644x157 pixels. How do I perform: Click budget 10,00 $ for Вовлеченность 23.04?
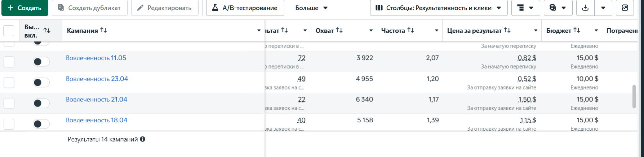pyautogui.click(x=587, y=79)
